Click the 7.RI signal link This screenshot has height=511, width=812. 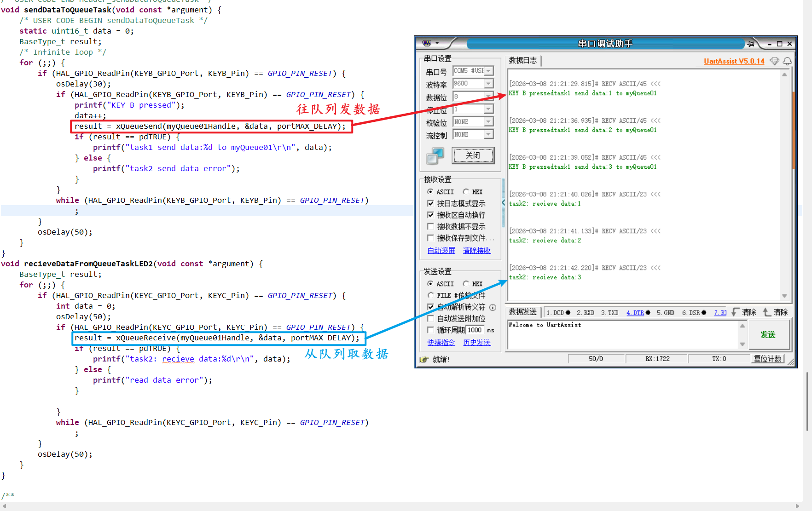[720, 313]
